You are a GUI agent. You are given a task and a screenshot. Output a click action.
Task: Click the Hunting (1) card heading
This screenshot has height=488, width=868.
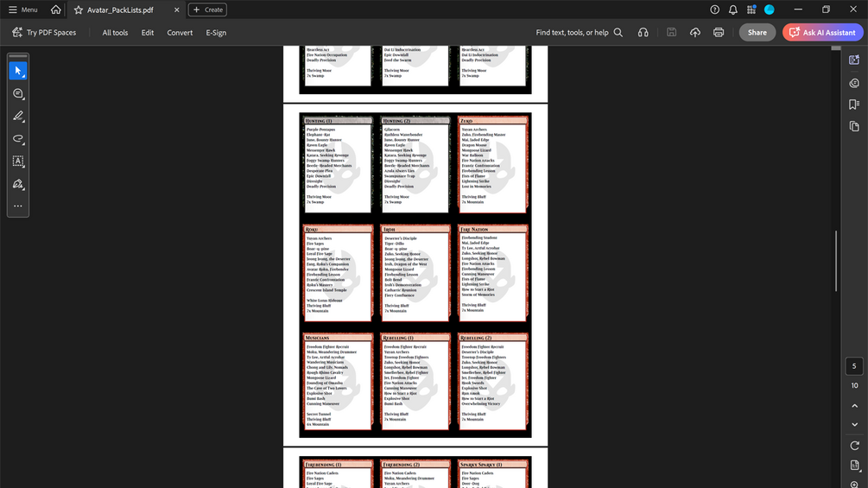(x=319, y=121)
